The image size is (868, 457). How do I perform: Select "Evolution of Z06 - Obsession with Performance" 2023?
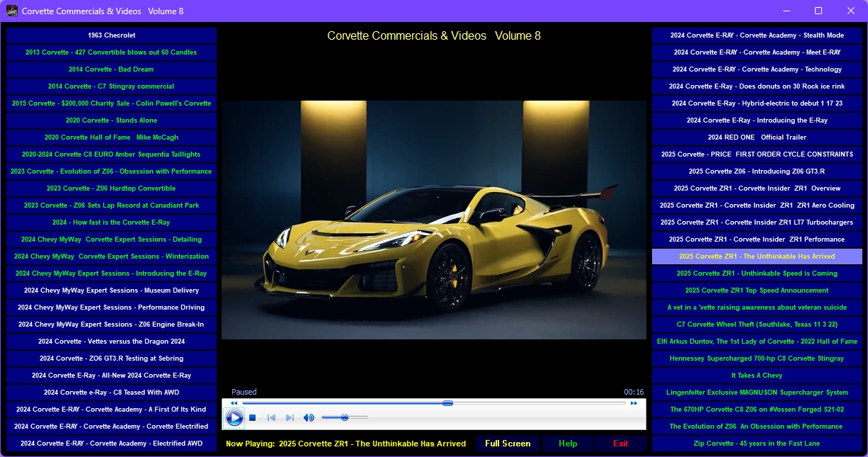(111, 171)
